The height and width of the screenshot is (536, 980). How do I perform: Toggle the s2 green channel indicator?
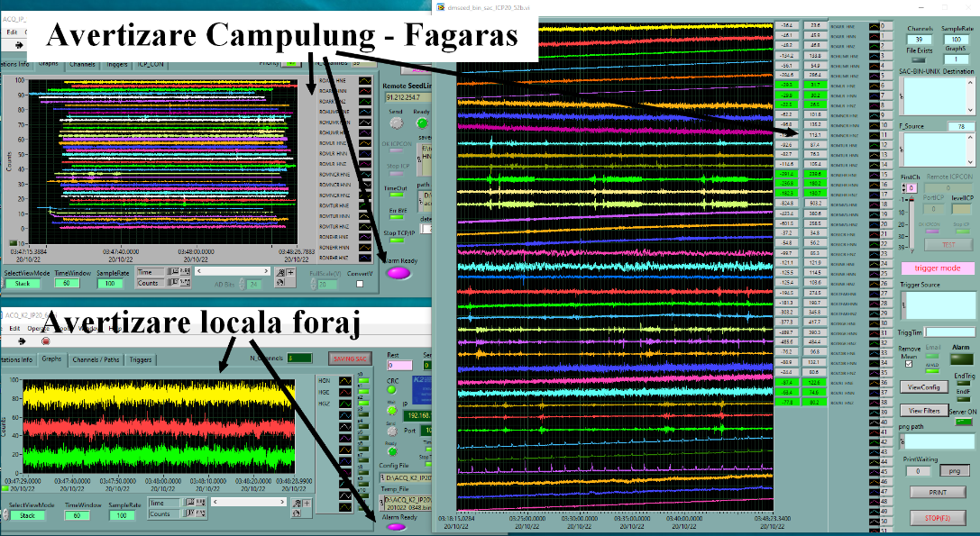(363, 404)
